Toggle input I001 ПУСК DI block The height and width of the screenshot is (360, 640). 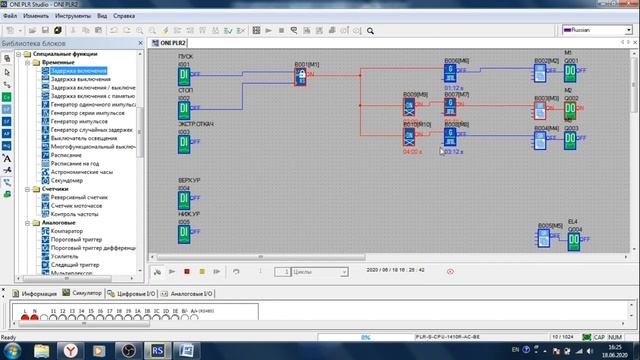pos(184,77)
